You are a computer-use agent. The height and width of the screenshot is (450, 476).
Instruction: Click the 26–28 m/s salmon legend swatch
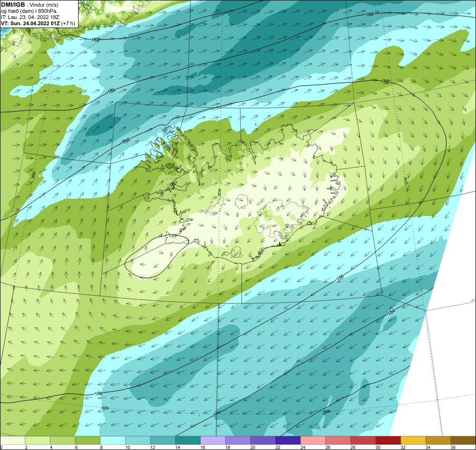[x=338, y=440]
